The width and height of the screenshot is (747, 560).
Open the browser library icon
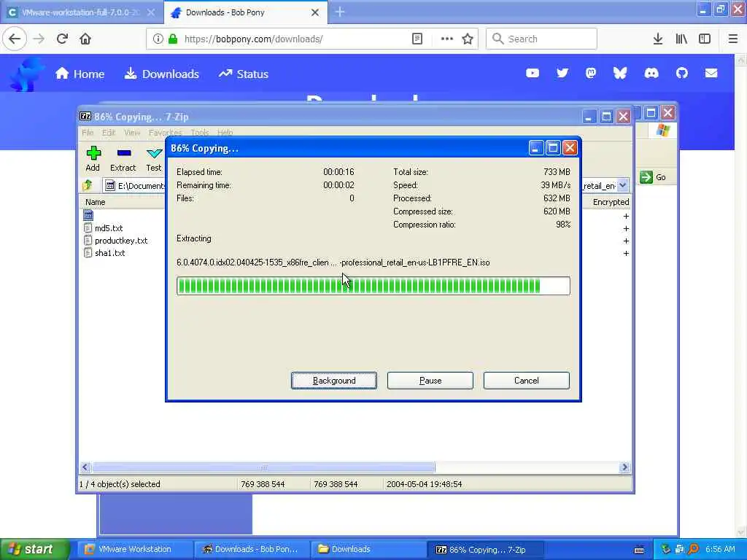tap(681, 39)
